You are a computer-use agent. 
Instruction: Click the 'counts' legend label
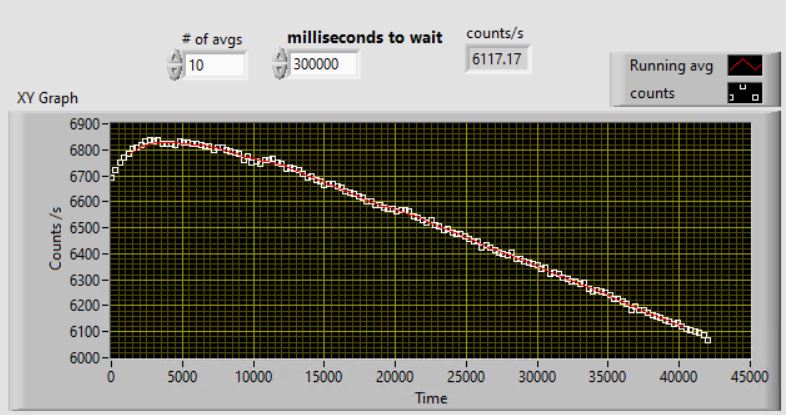[x=652, y=93]
